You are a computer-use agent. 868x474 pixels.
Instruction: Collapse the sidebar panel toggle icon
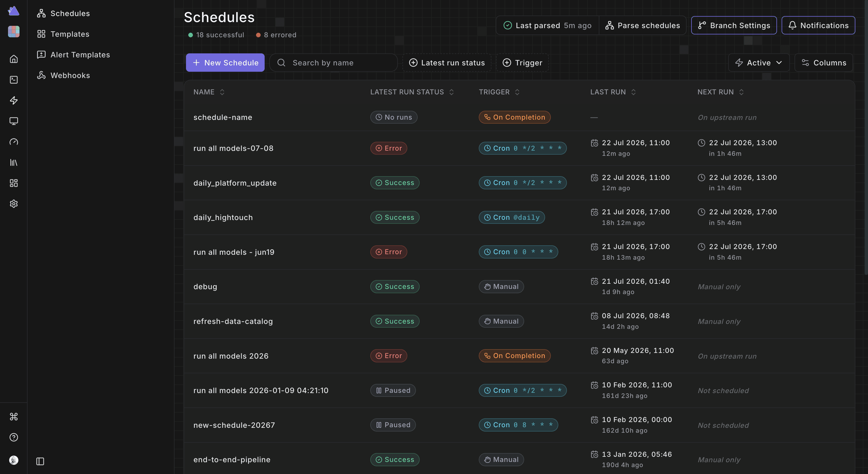coord(40,461)
